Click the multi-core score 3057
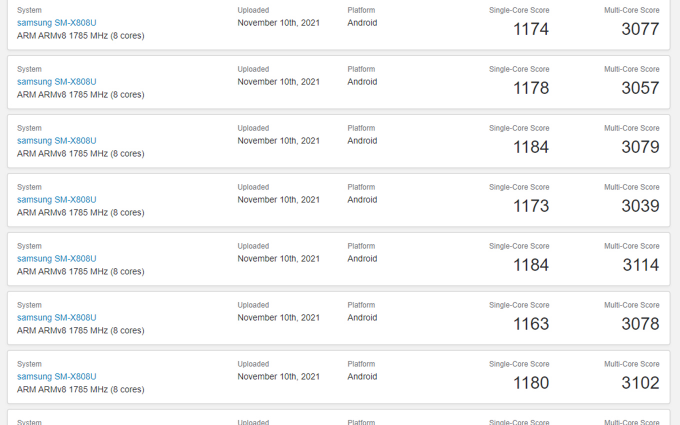This screenshot has width=680, height=425. coord(641,88)
